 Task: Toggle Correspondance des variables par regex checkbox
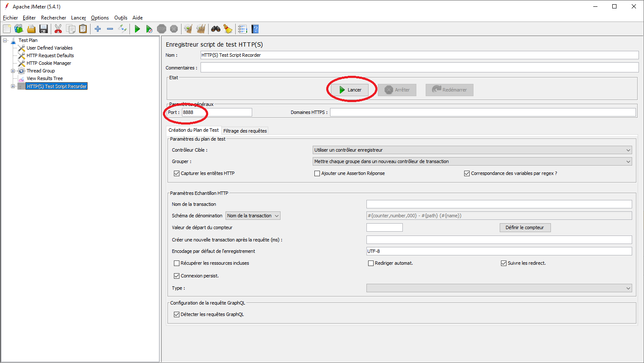click(x=467, y=173)
